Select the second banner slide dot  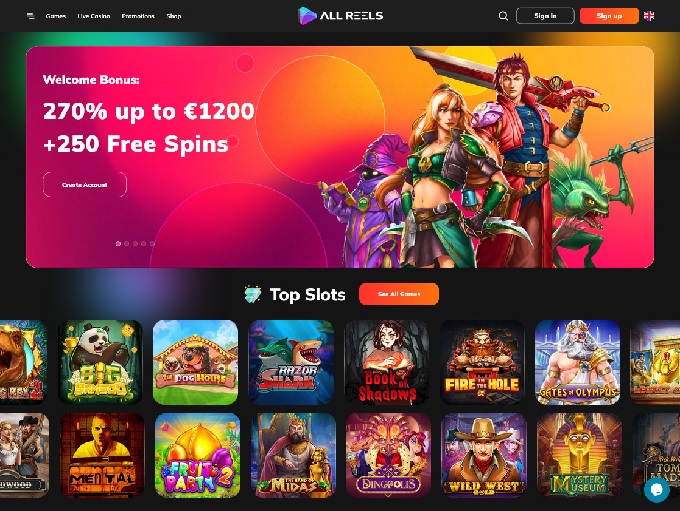click(x=127, y=244)
